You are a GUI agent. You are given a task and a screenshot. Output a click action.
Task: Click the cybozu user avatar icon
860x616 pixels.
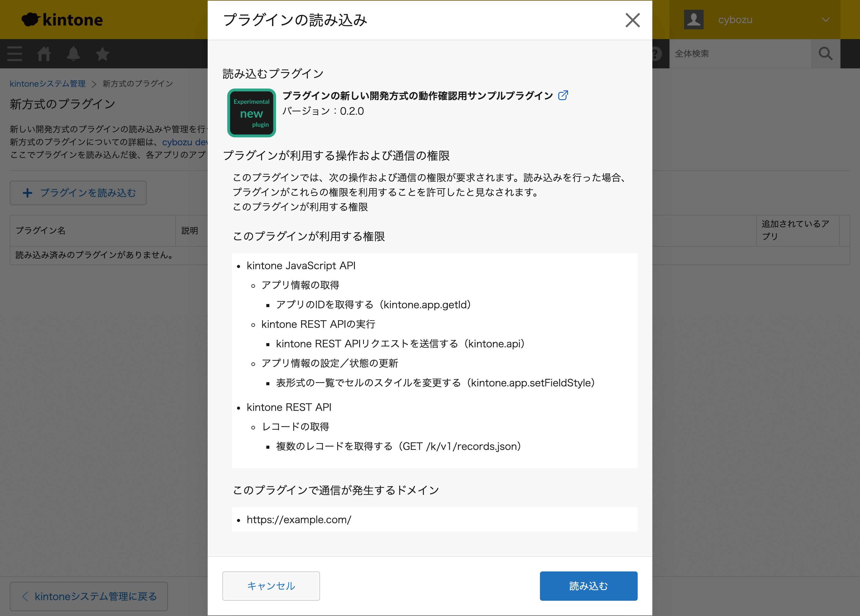coord(694,20)
